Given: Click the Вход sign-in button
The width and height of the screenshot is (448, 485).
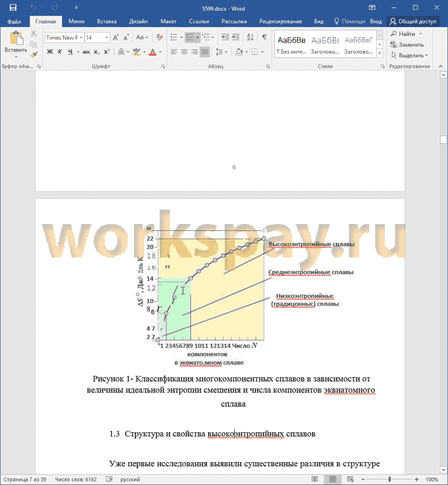Looking at the screenshot, I should coord(376,21).
